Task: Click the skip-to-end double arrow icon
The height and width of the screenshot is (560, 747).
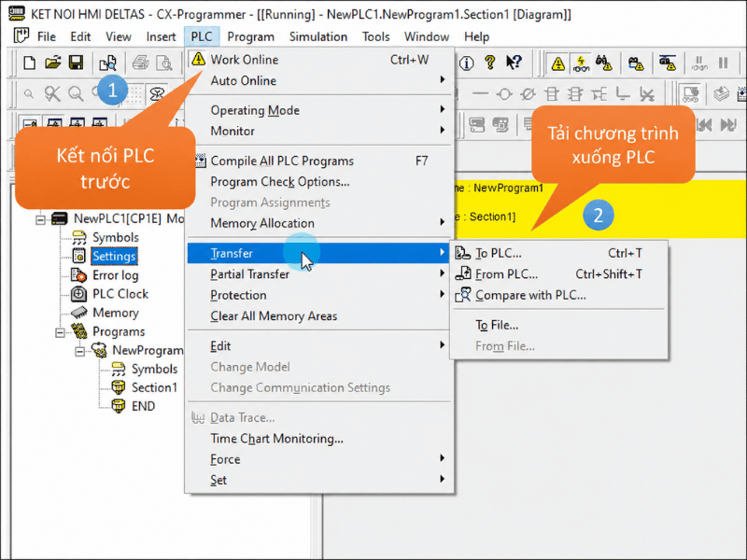Action: click(x=728, y=125)
